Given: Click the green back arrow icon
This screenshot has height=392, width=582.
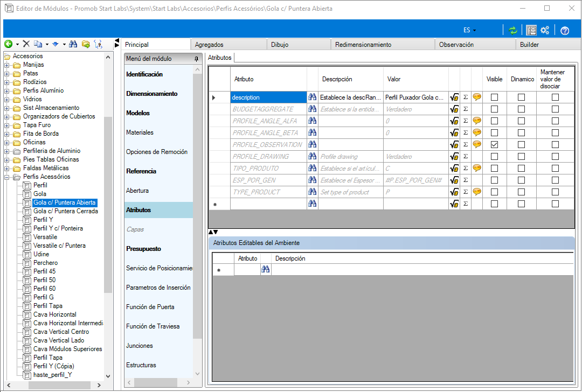Looking at the screenshot, I should point(8,44).
